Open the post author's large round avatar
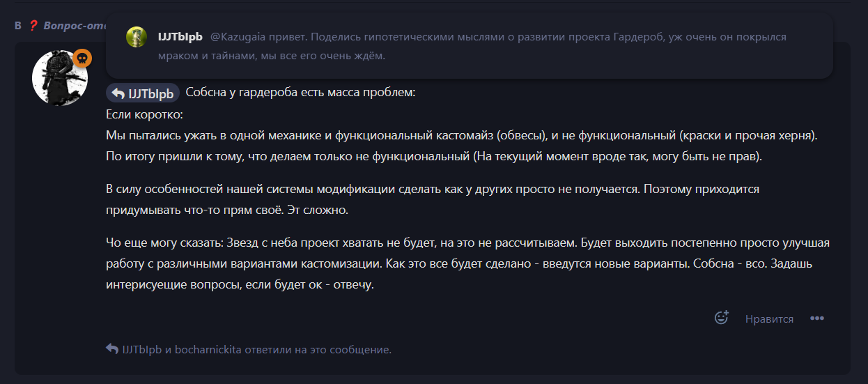The image size is (868, 384). click(60, 78)
